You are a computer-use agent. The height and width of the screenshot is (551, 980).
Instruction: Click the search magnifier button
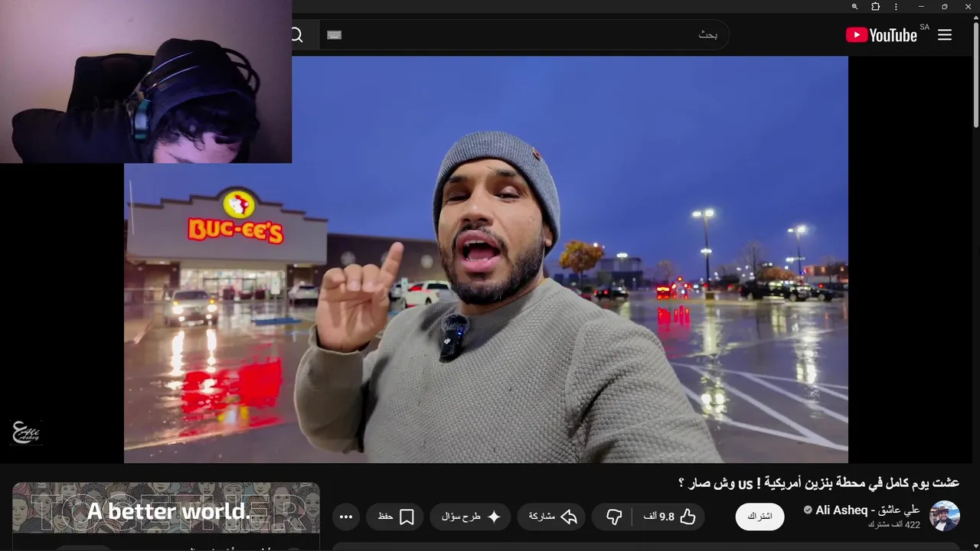(x=296, y=35)
